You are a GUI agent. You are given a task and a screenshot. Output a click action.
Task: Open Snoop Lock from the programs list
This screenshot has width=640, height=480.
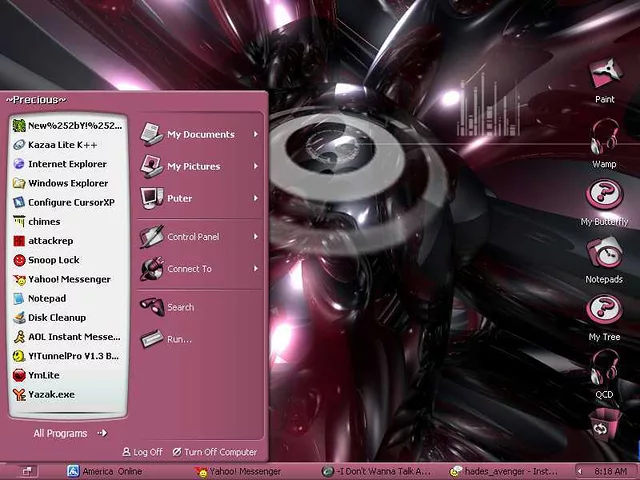coord(53,260)
